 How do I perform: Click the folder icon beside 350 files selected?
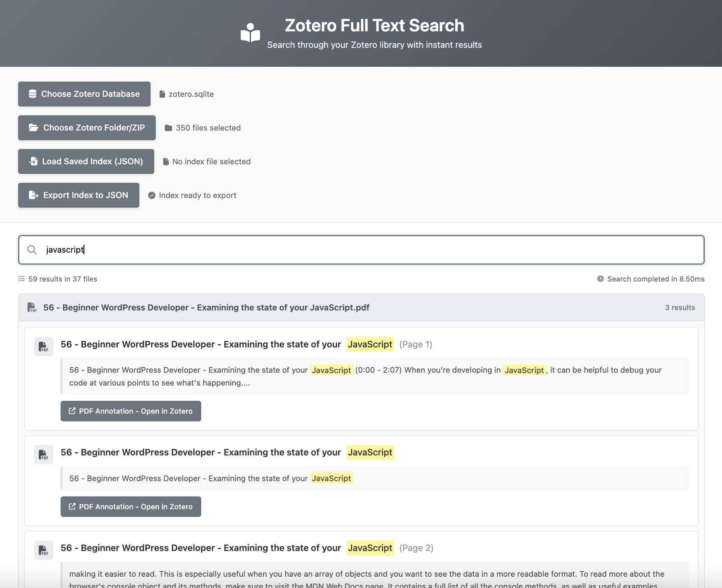(x=168, y=128)
